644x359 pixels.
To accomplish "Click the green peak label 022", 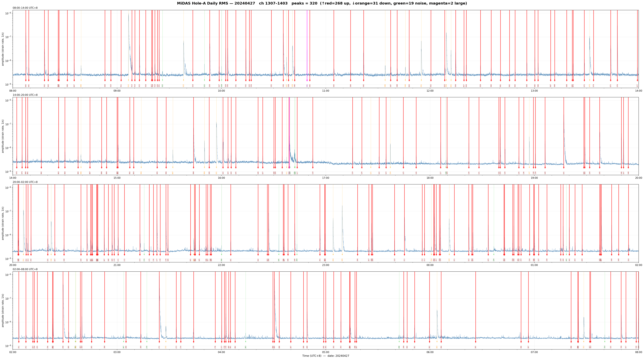I will (x=163, y=86).
